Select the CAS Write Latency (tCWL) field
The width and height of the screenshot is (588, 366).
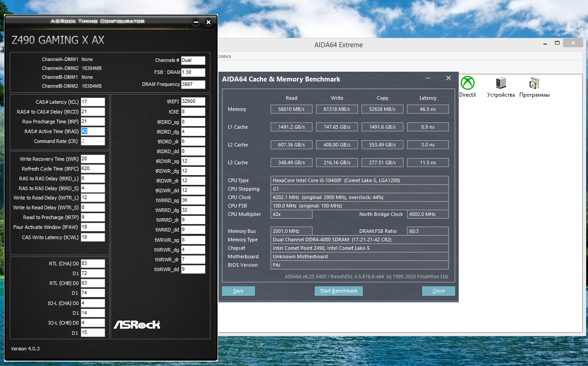tap(93, 237)
